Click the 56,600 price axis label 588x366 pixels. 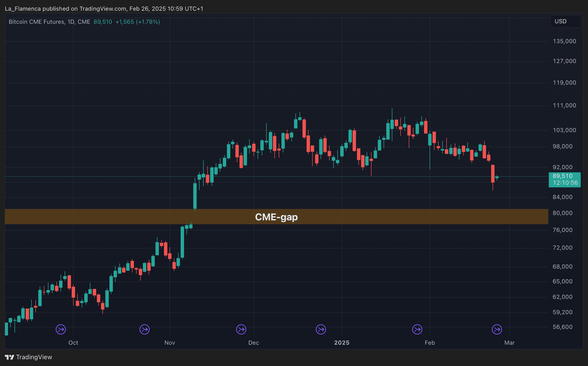click(563, 327)
